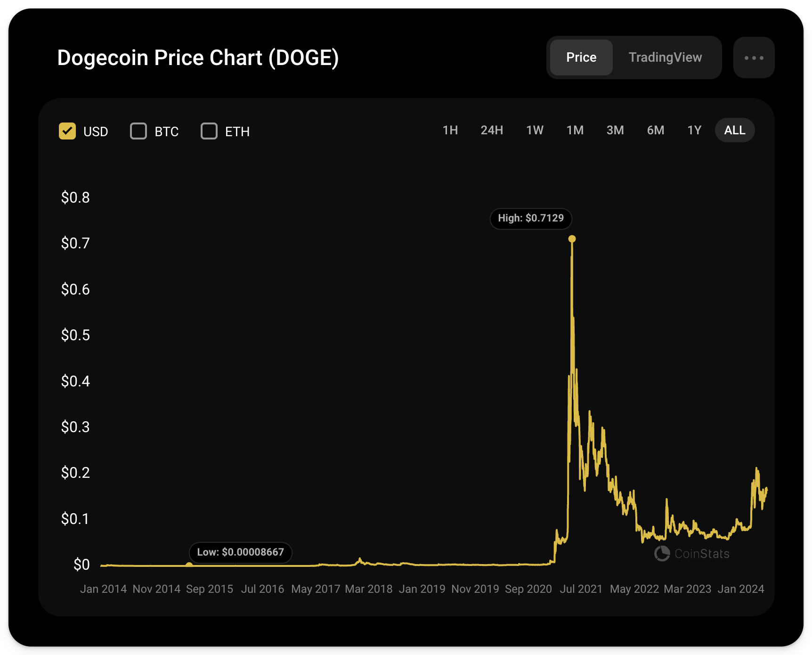812x655 pixels.
Task: Click the High: $0.7129 tooltip label
Action: click(x=531, y=218)
